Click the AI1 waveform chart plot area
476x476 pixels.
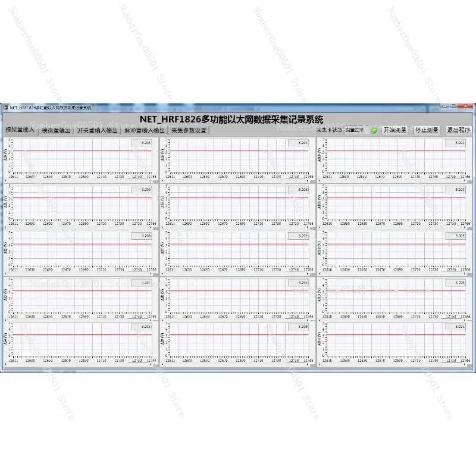click(x=82, y=202)
